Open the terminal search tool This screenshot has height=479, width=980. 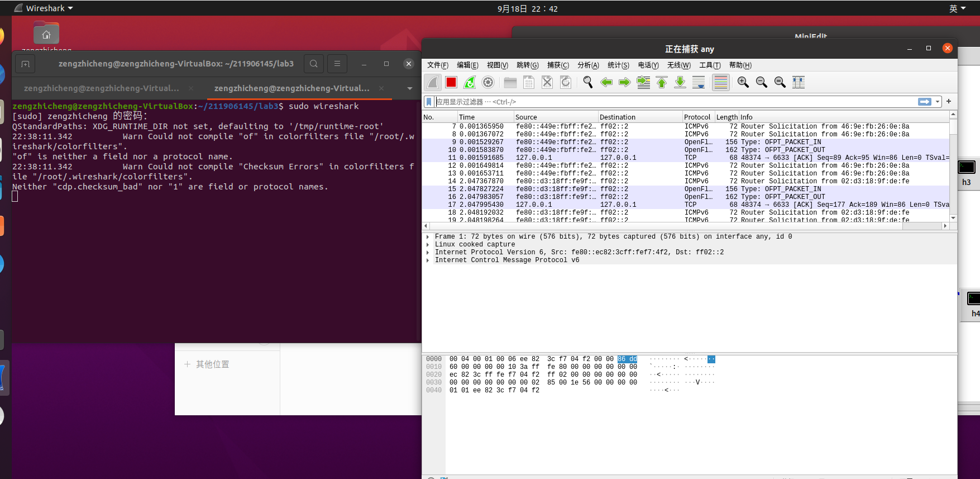click(314, 64)
